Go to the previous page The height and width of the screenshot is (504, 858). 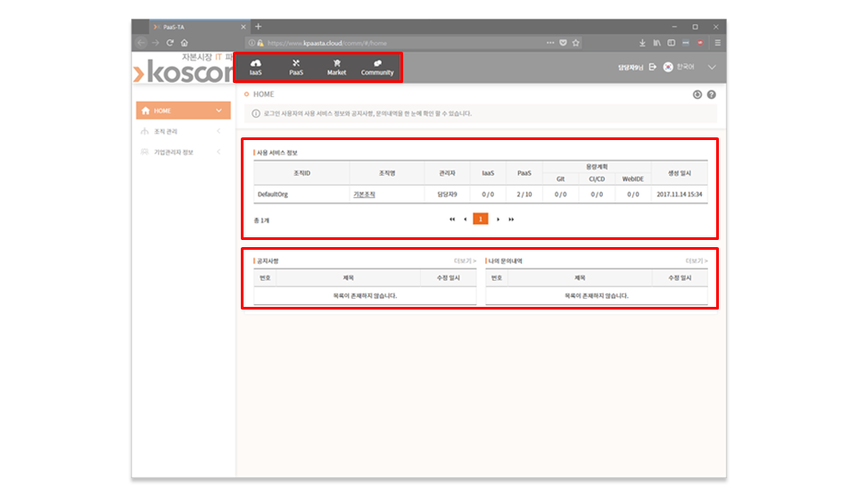tap(466, 219)
